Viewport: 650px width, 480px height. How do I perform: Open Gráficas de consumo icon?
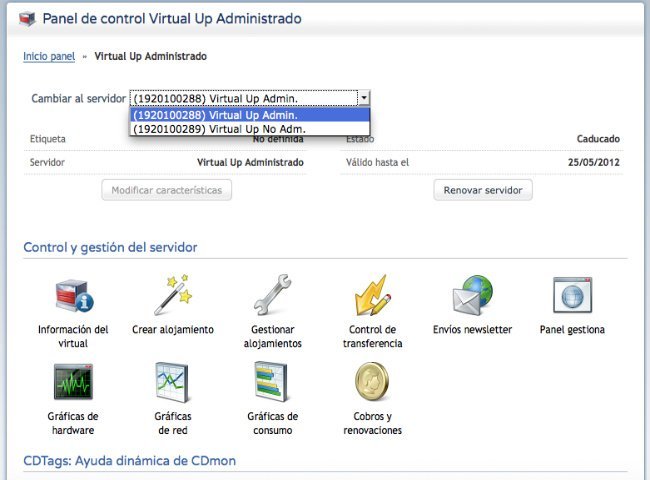tap(272, 382)
